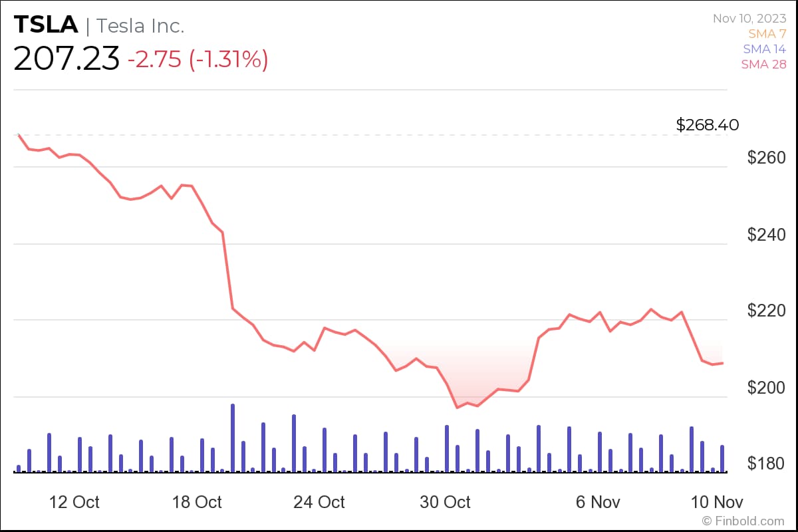
Task: Click the Tesla Inc. company name
Action: pyautogui.click(x=140, y=26)
